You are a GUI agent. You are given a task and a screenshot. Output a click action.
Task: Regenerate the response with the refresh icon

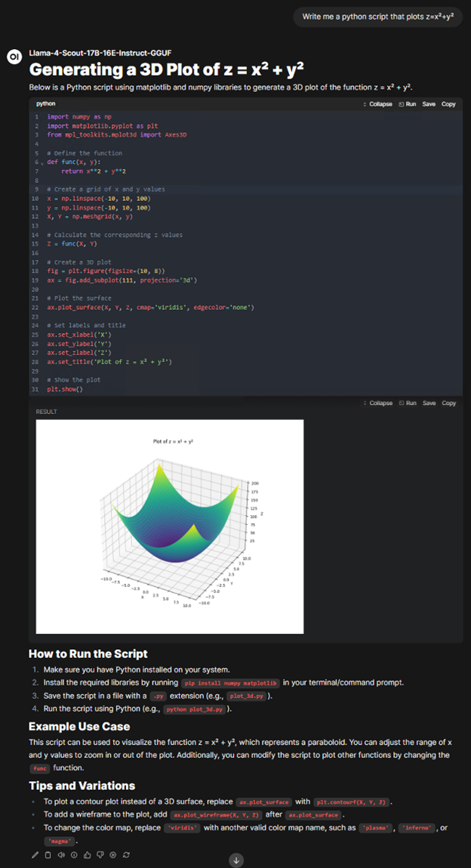point(126,854)
